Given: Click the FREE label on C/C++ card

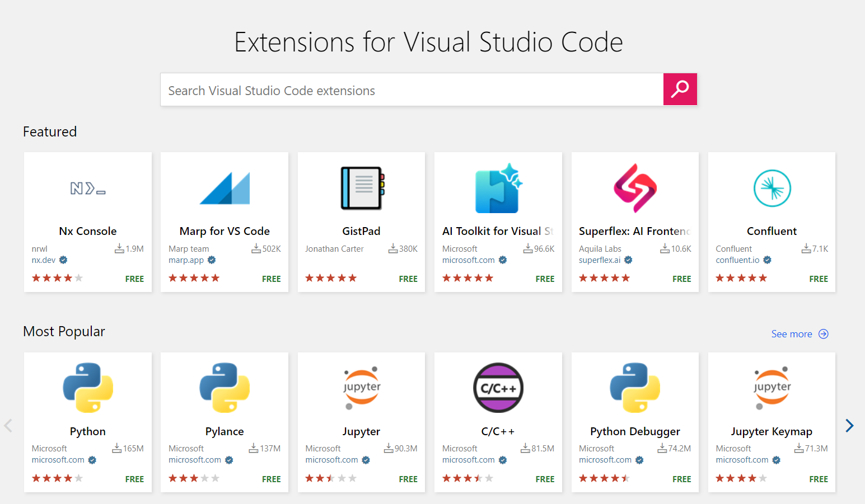Looking at the screenshot, I should (x=545, y=479).
